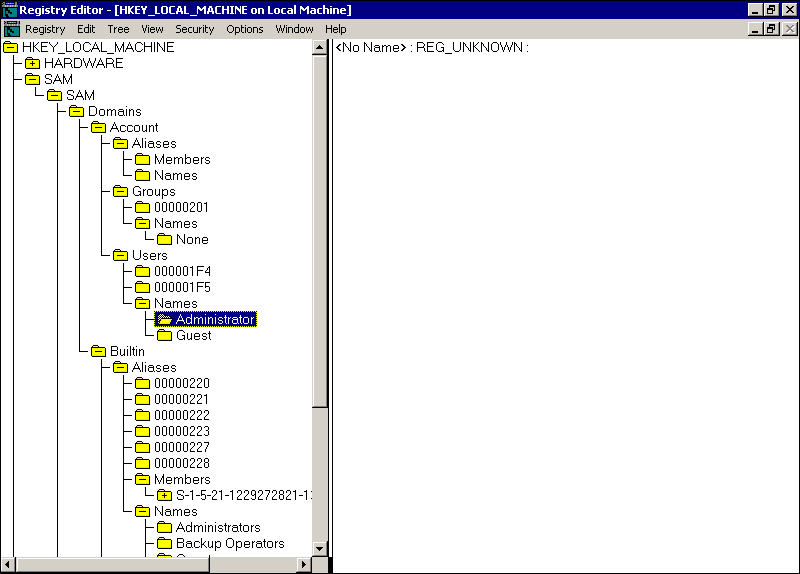Image resolution: width=800 pixels, height=574 pixels.
Task: Click the horizontal scrollbar right arrow
Action: [304, 565]
